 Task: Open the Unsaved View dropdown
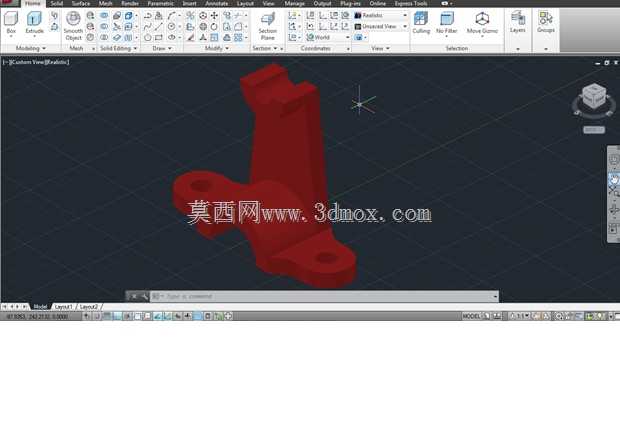381,27
